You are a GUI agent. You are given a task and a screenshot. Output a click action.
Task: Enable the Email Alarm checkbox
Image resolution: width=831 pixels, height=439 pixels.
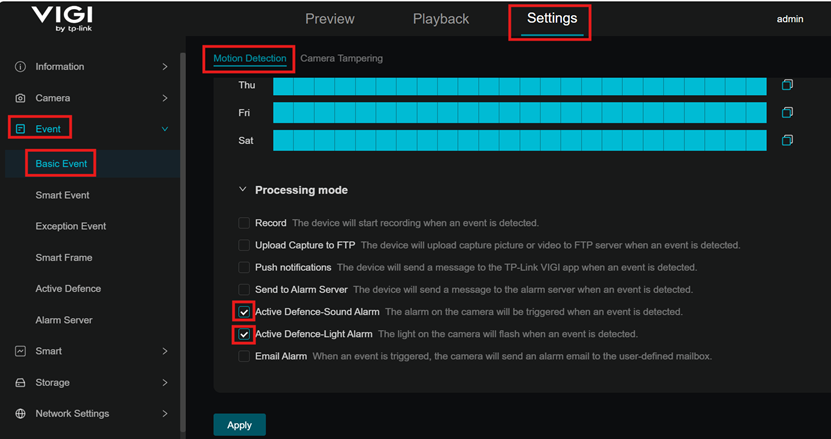tap(244, 356)
